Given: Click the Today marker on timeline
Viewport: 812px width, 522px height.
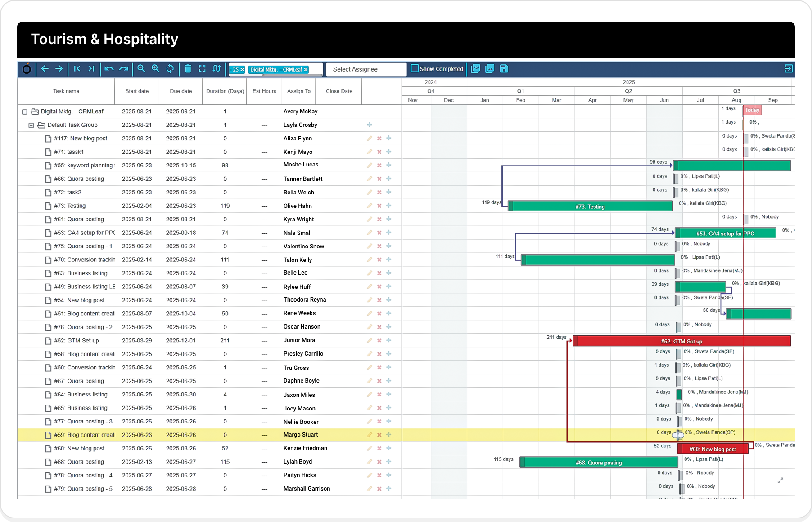Looking at the screenshot, I should (x=752, y=110).
